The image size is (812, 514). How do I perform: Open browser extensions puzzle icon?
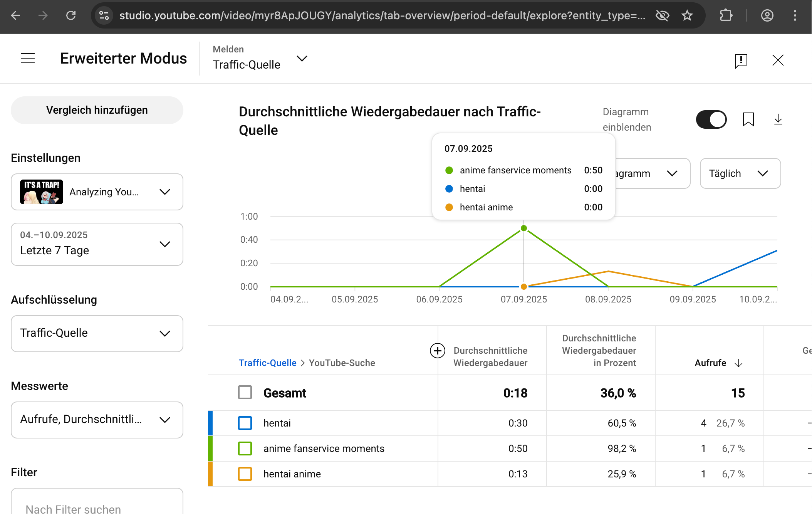(x=726, y=15)
